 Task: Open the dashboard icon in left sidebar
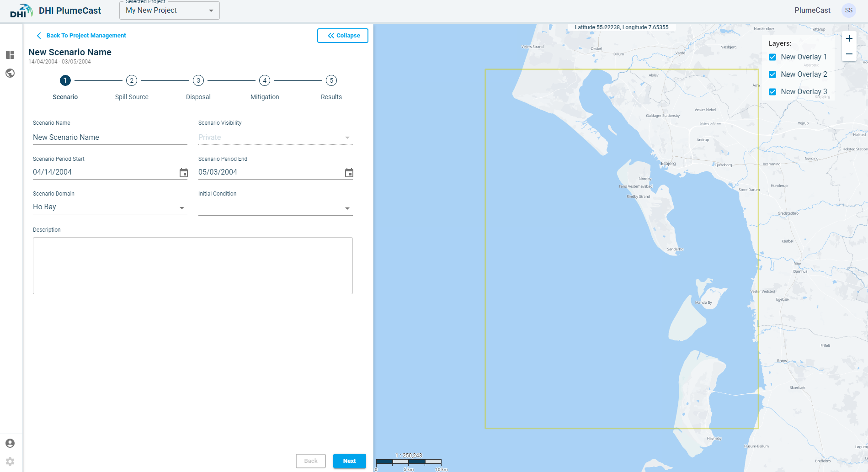click(10, 55)
